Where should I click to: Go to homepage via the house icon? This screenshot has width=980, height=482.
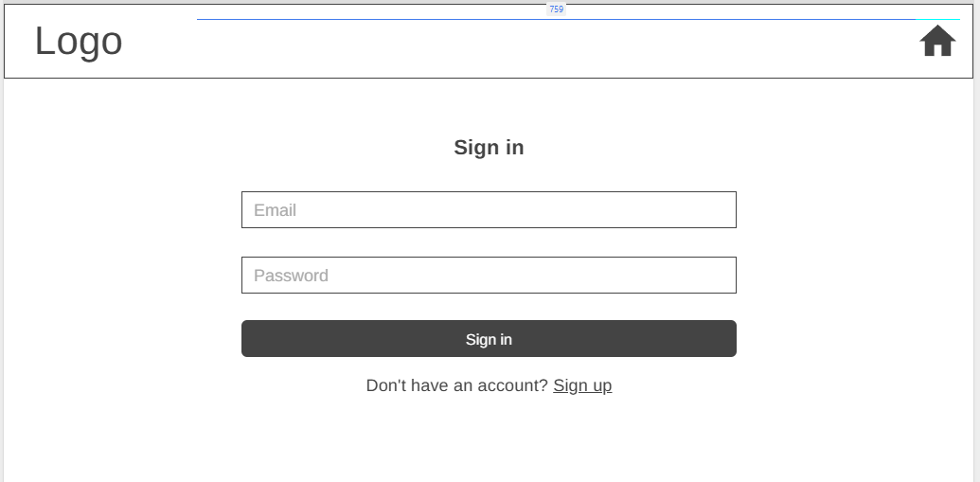point(936,42)
